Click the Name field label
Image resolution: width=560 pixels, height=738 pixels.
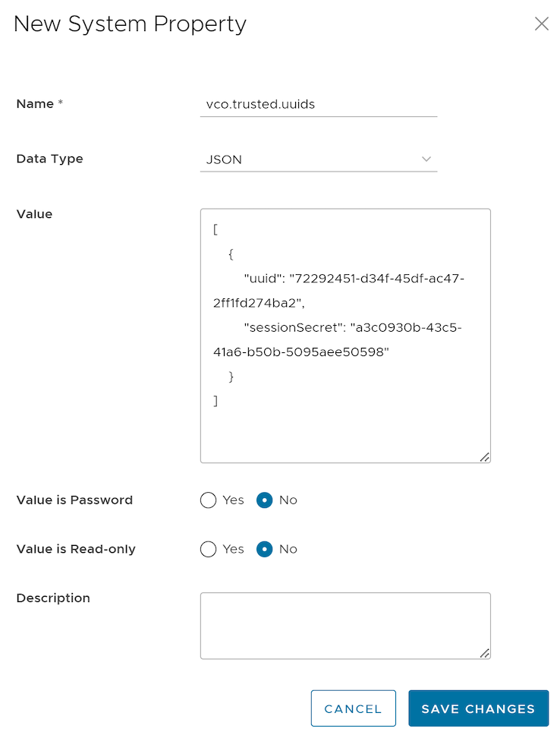point(35,104)
